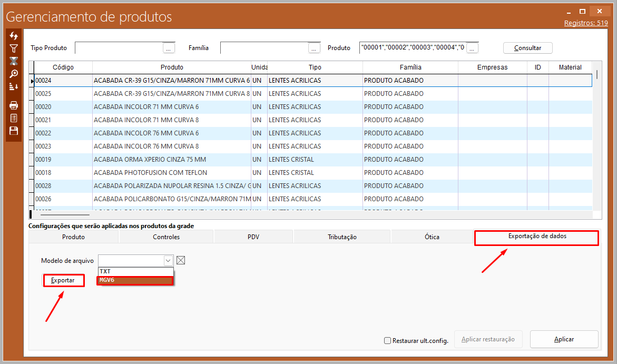Clear Modelo de arquivo with X box icon
617x364 pixels.
point(181,260)
